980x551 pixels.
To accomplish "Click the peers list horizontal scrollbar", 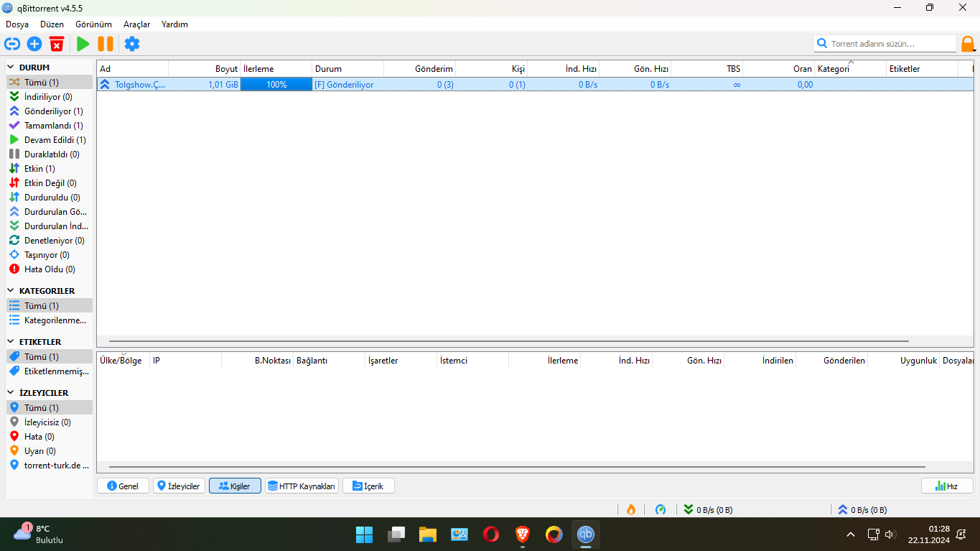I will (x=517, y=467).
